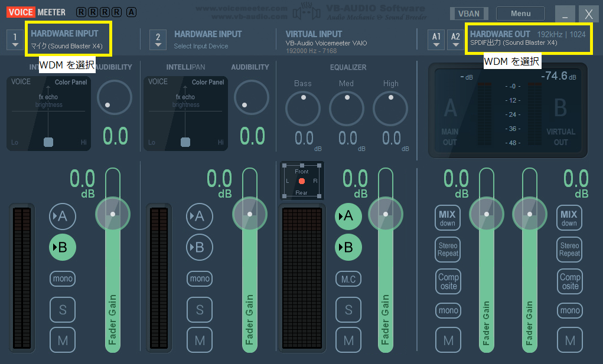Open the A1 hardware output selector
The height and width of the screenshot is (364, 603).
(436, 40)
